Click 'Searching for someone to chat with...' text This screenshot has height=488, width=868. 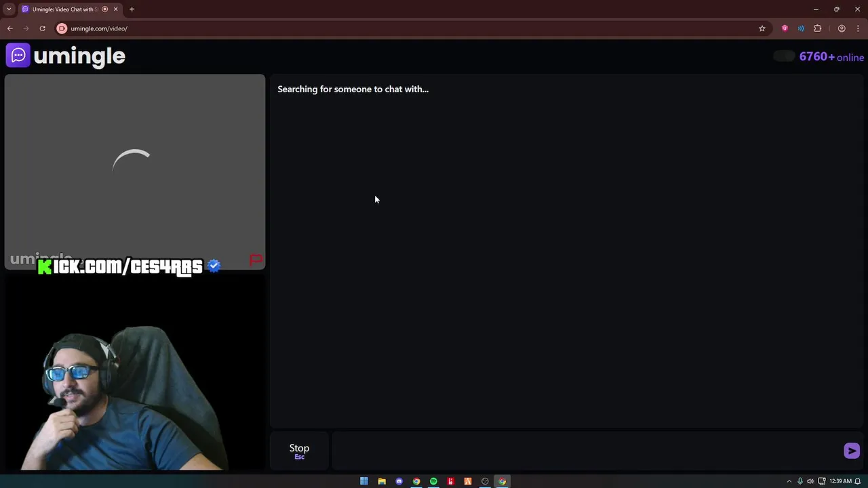[x=353, y=89]
